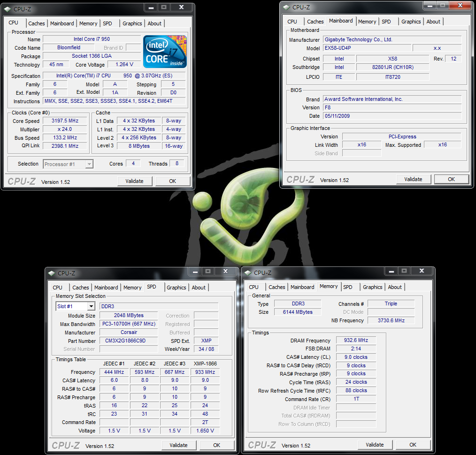Close the Mainboard CPU-Z window
This screenshot has height=455, width=476.
click(x=460, y=5)
